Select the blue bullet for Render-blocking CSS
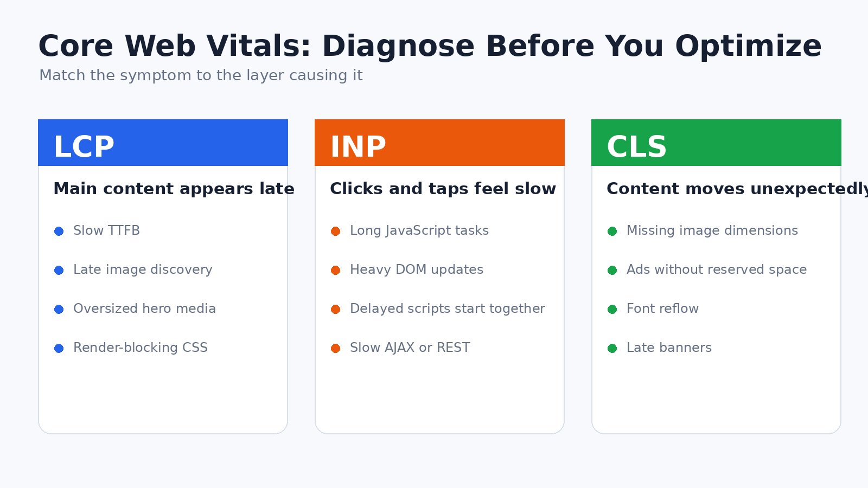Screen dimensions: 868x488 click(59, 349)
